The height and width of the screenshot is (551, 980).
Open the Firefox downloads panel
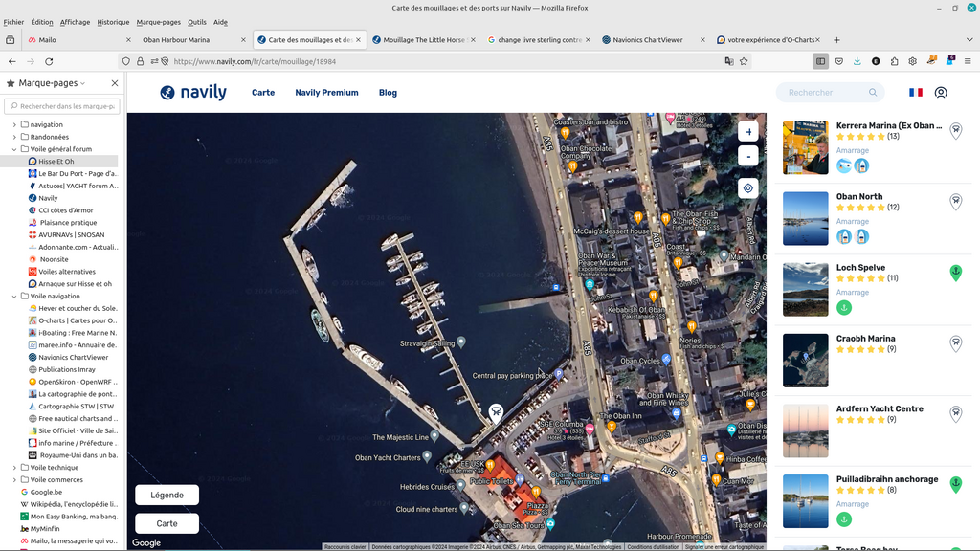click(x=857, y=61)
